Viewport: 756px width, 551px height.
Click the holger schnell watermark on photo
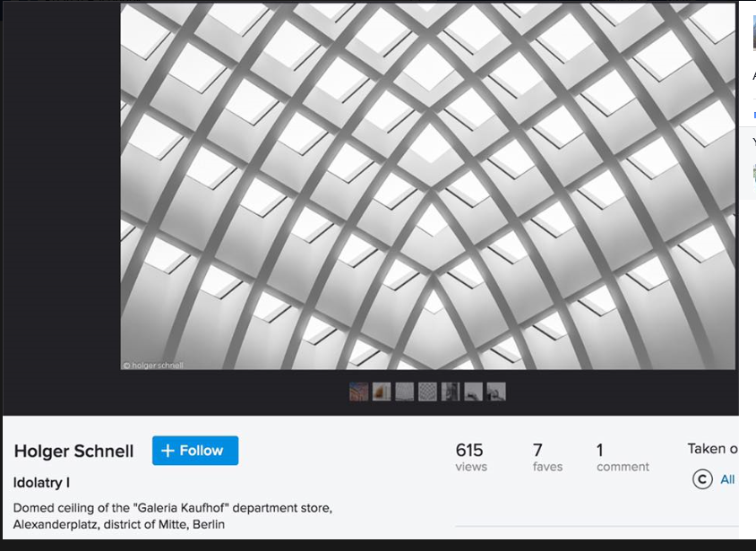(152, 365)
